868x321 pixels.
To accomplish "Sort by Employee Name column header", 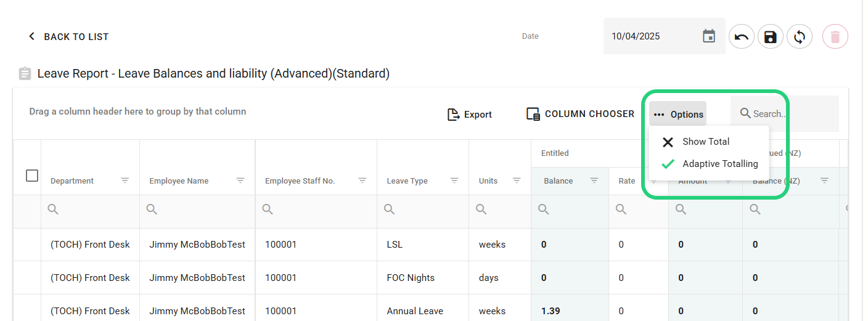I will point(179,181).
